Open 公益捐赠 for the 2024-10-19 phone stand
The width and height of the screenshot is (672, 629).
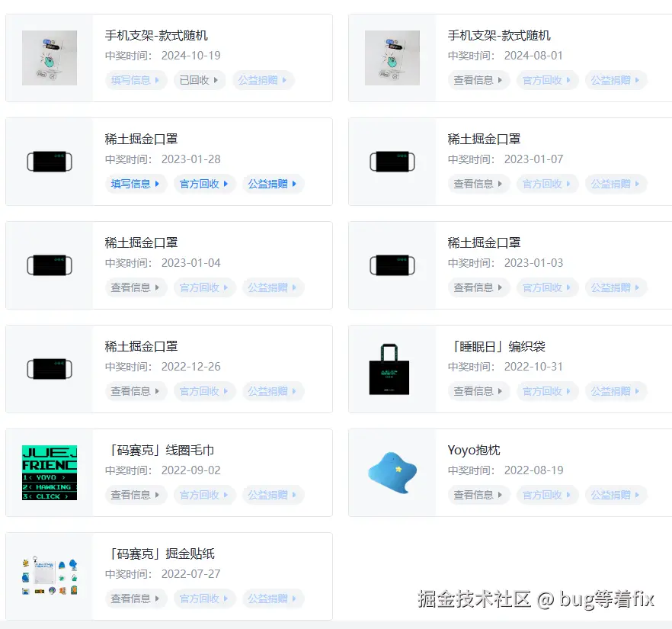[x=263, y=80]
